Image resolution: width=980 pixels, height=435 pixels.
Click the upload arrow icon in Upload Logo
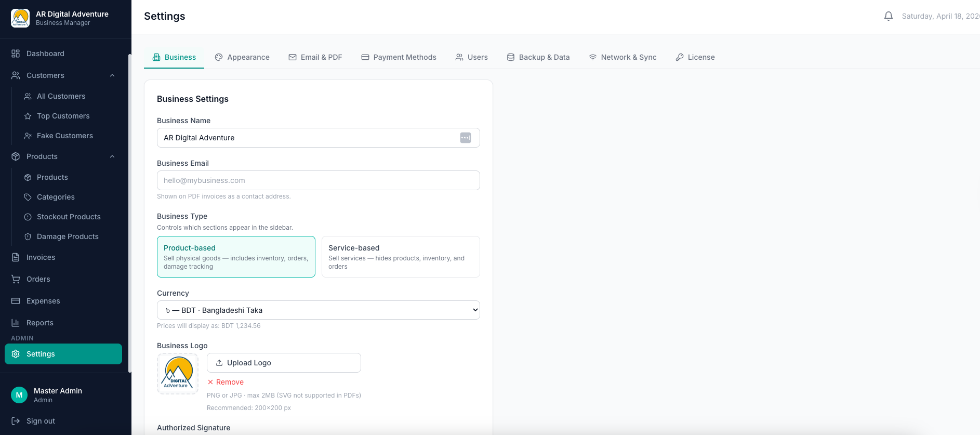(x=219, y=363)
